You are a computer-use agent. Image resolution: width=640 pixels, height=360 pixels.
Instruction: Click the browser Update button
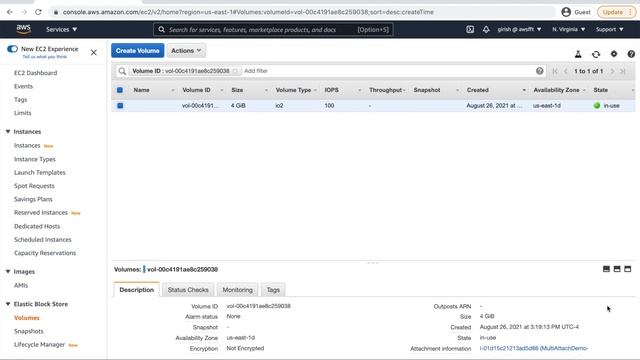click(x=616, y=12)
